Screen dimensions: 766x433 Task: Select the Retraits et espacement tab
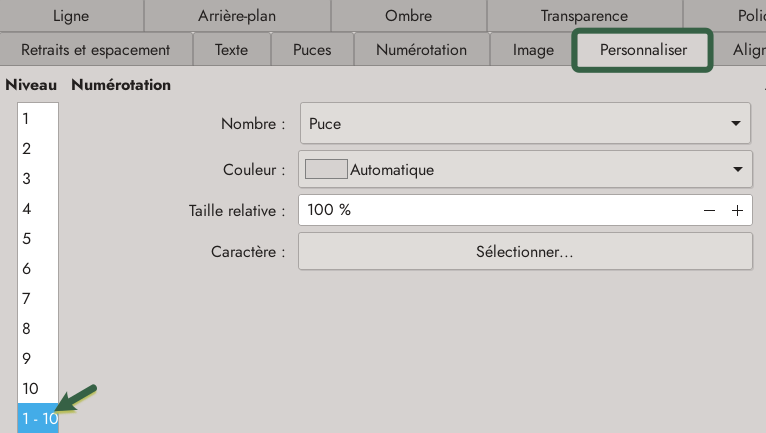click(95, 49)
